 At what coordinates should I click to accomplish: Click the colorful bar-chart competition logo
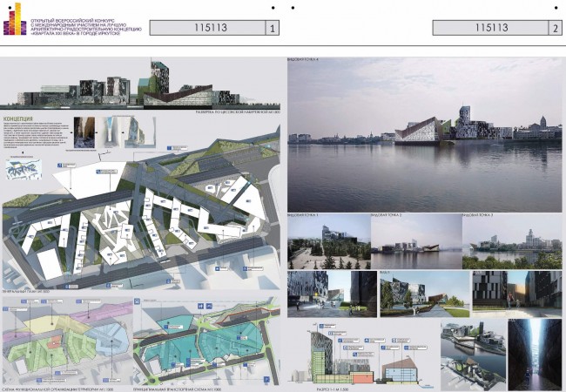[15, 19]
